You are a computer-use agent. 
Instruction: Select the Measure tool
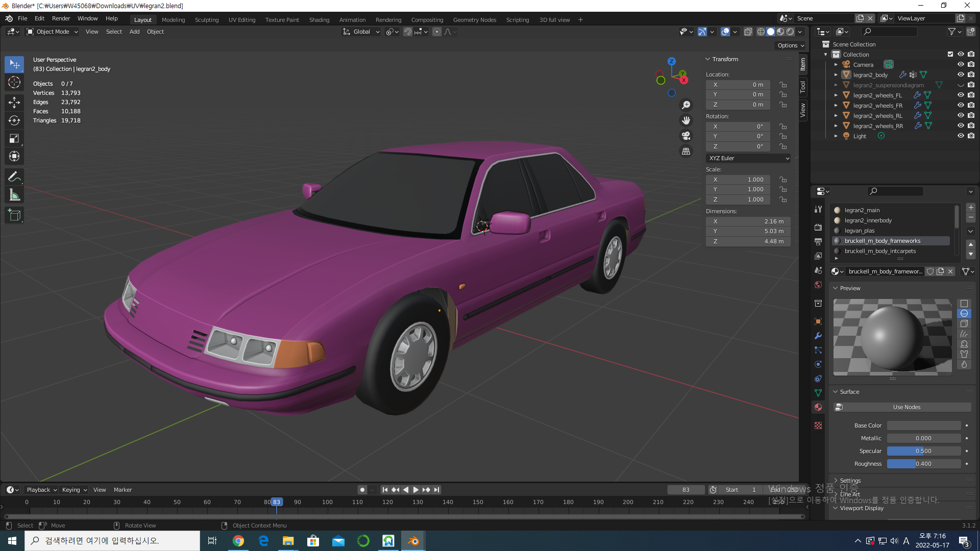(14, 195)
